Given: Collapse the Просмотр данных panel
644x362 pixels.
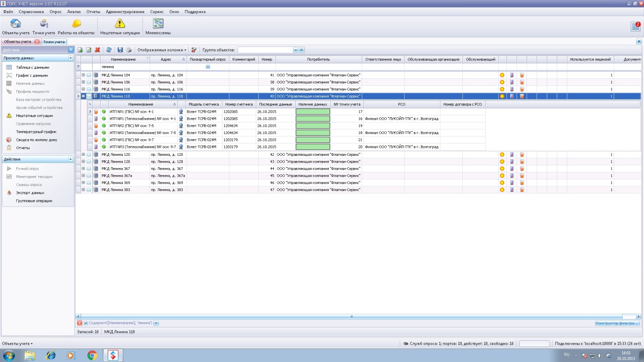Looking at the screenshot, I should 70,58.
